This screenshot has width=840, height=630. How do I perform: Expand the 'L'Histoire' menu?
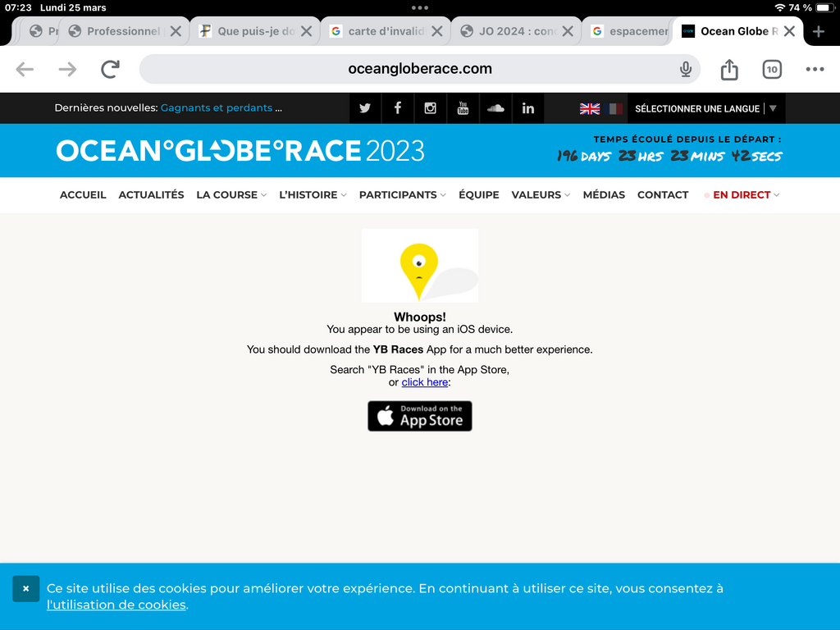click(x=313, y=195)
